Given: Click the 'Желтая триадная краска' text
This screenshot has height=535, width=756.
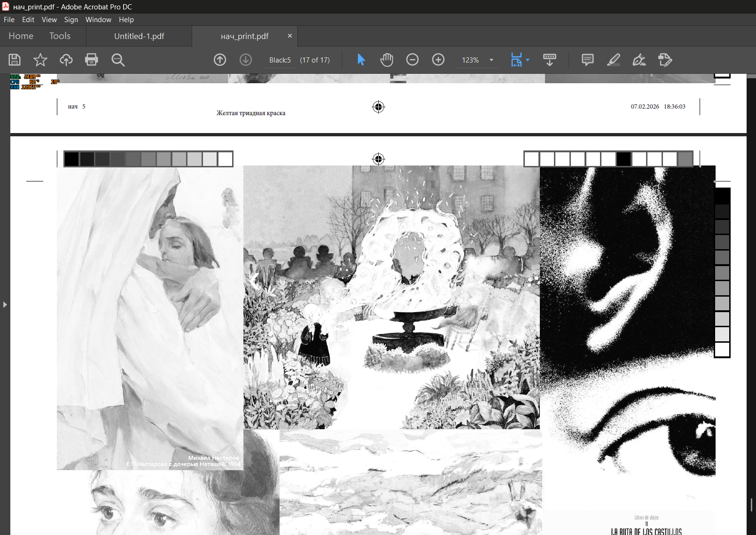Looking at the screenshot, I should click(251, 113).
